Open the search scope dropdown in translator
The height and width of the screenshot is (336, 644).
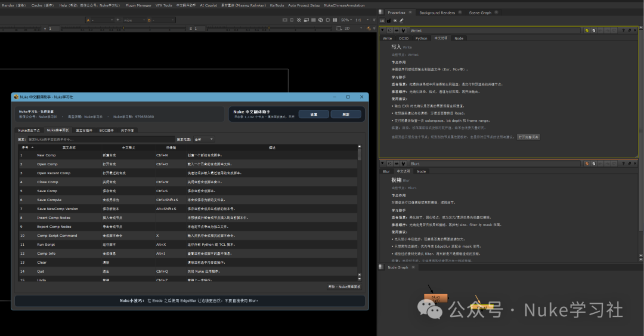point(204,140)
